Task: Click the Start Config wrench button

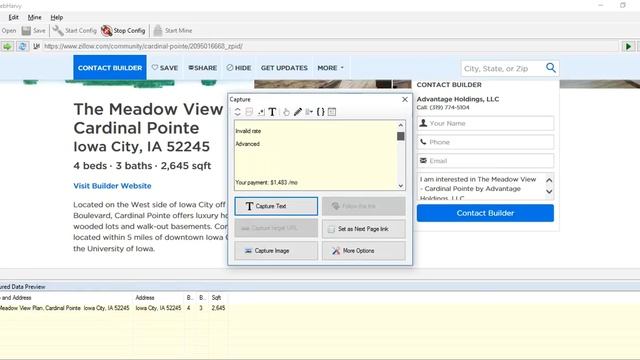Action: (x=74, y=31)
